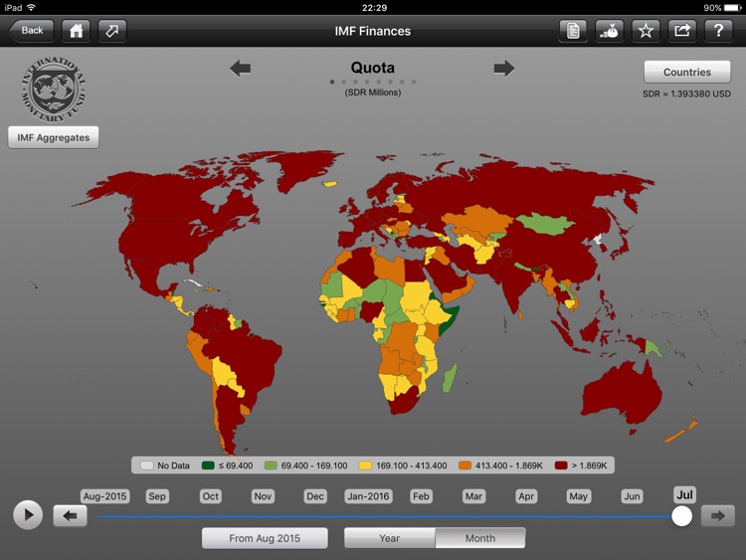Select Jul on the timeline
746x560 pixels.
coord(684,494)
